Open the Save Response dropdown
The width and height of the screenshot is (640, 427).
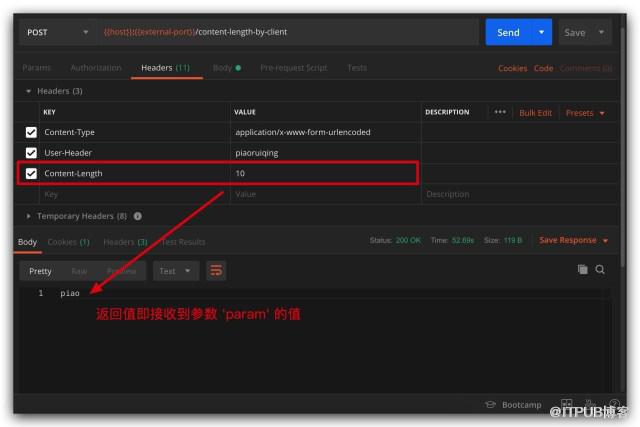(573, 240)
